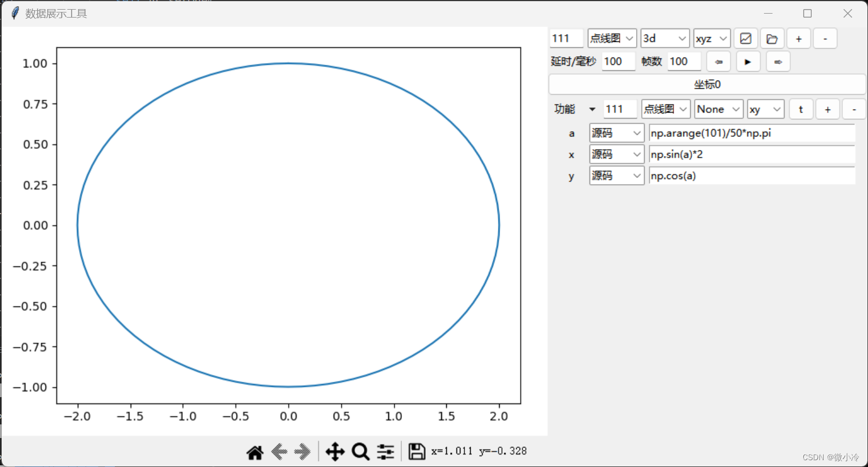Open the 源码 dropdown for variable x
Viewport: 868px width, 467px height.
(x=617, y=155)
